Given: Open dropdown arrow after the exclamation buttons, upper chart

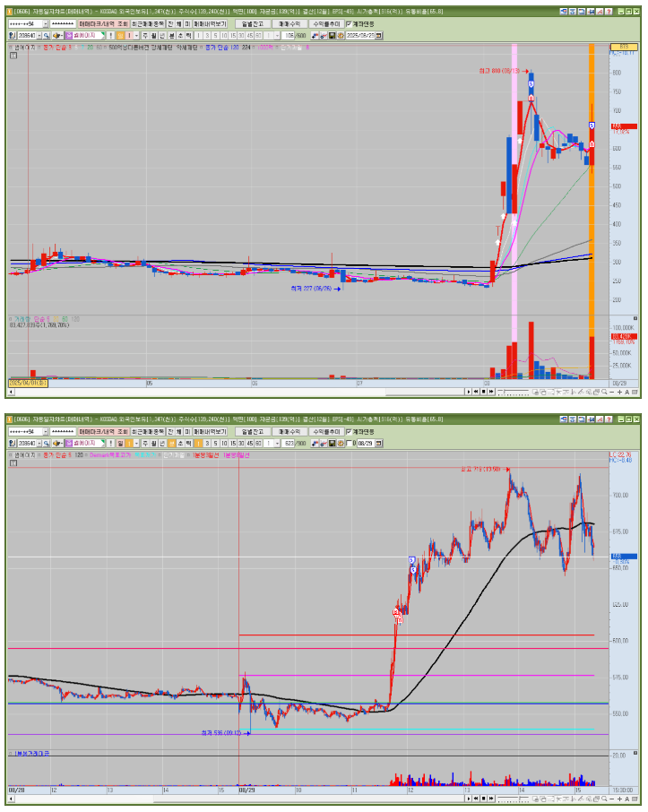Looking at the screenshot, I should click(x=136, y=36).
